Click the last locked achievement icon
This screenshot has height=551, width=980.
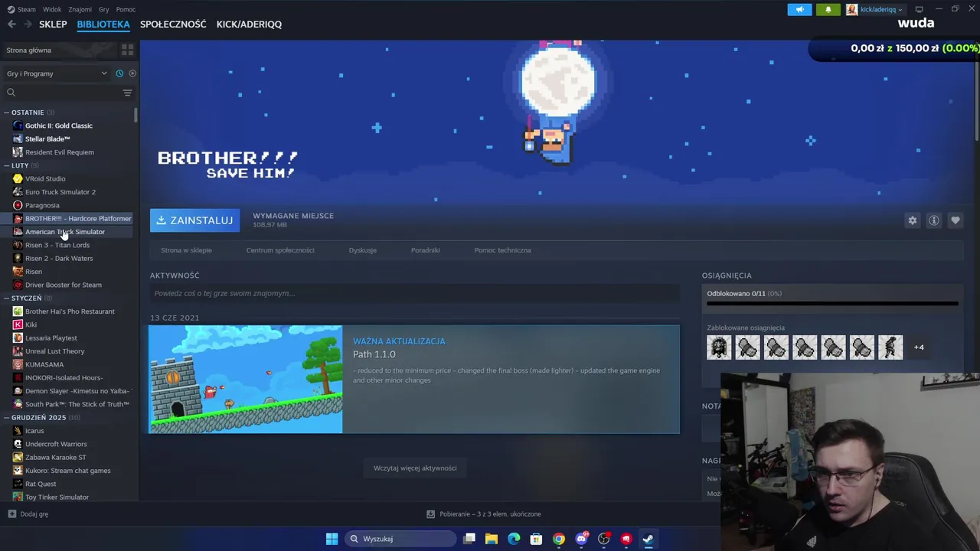point(890,347)
